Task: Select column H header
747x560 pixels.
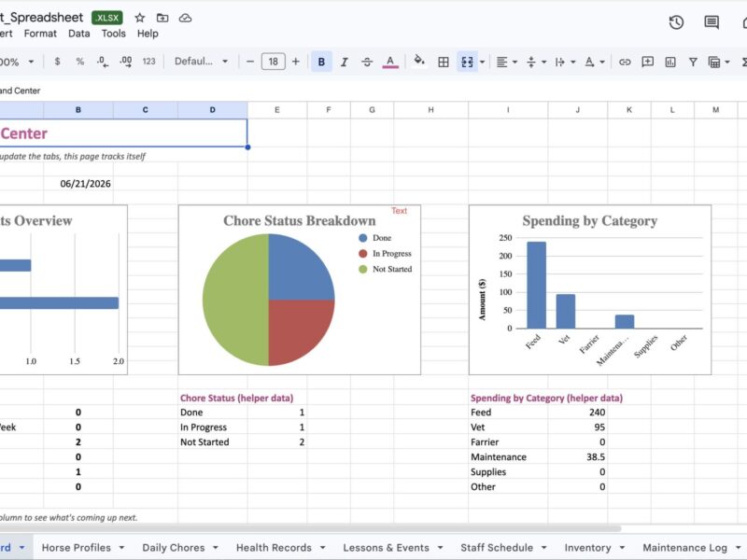Action: click(x=430, y=110)
